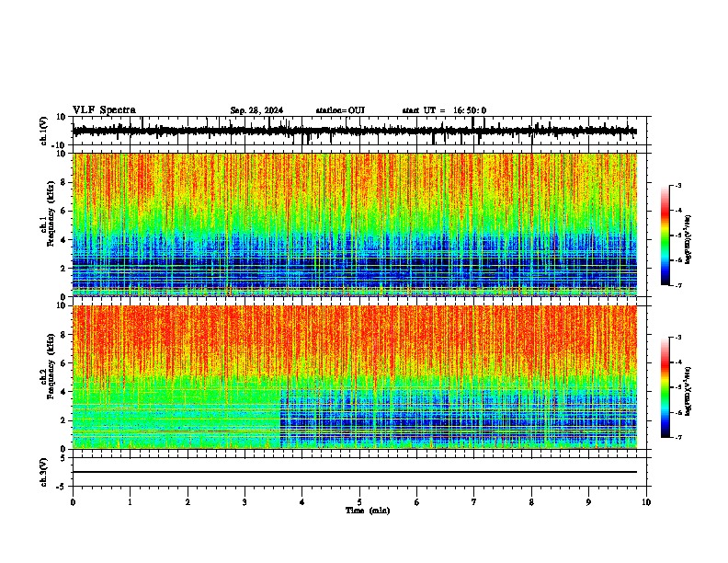Click time axis tick label "1"
728x563 pixels.
(x=130, y=502)
